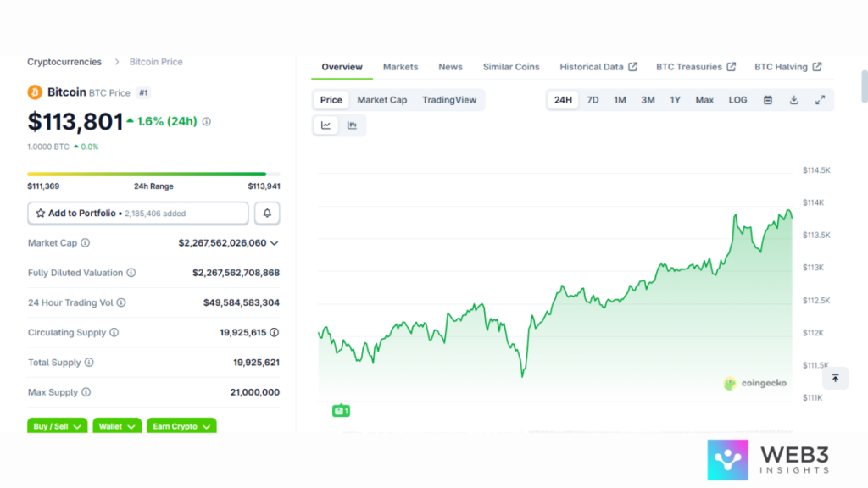Click the 21,000,000 max supply value
868x488 pixels.
254,392
